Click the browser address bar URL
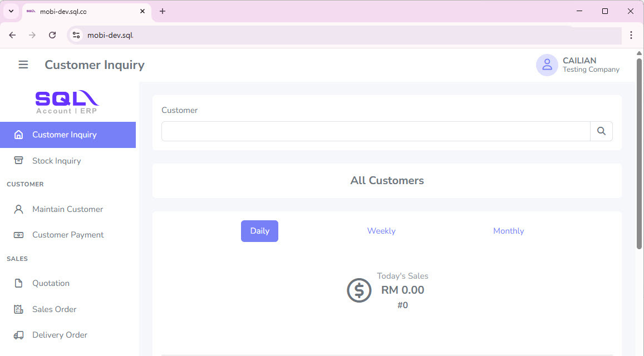 [x=110, y=35]
